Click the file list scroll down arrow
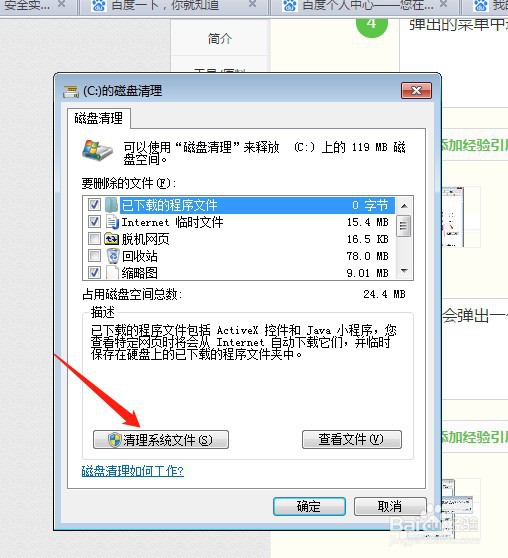508x558 pixels. (x=404, y=271)
